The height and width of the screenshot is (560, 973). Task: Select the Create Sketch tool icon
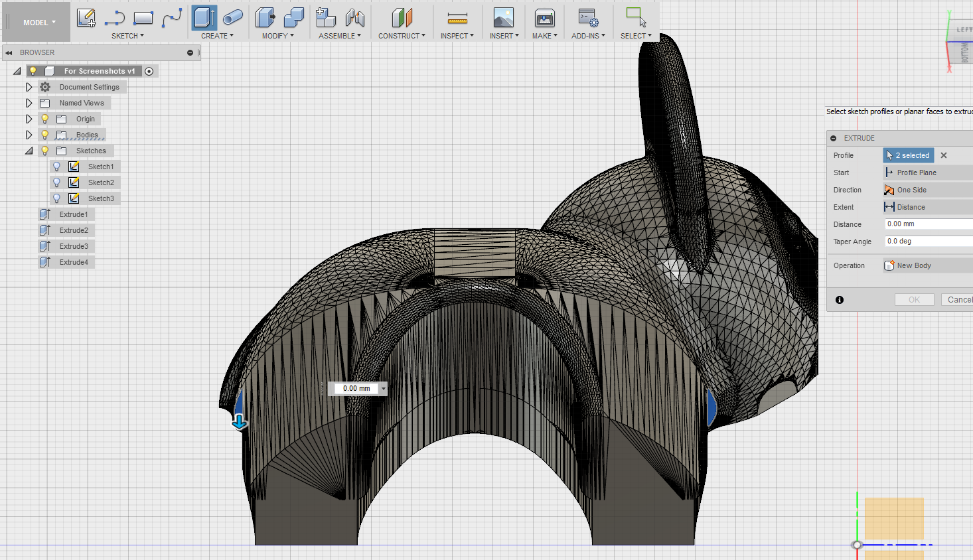(86, 18)
